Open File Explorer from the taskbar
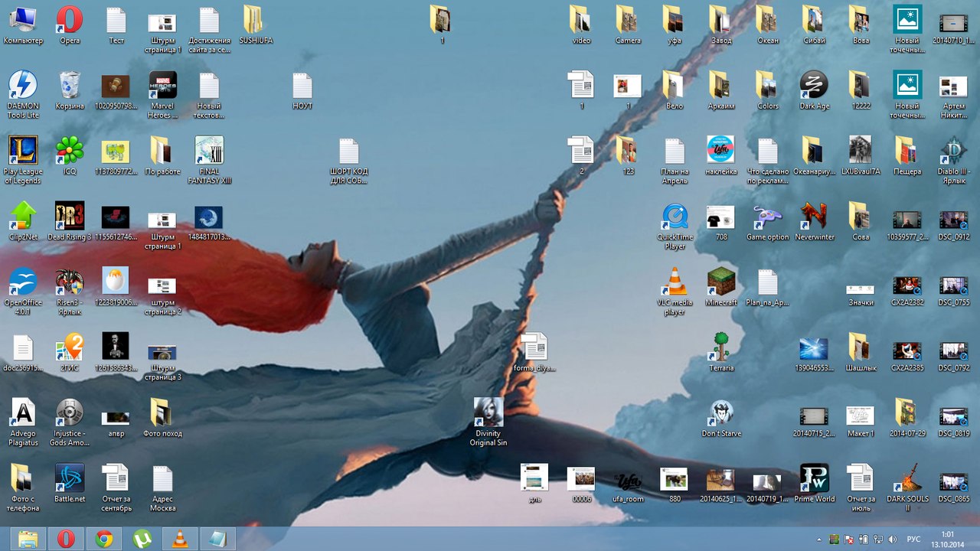The image size is (980, 551). (28, 539)
